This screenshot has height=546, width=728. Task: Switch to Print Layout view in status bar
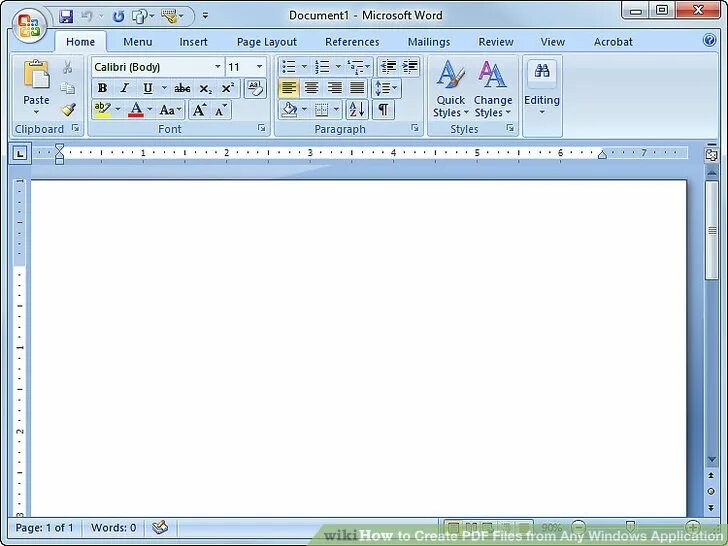tap(454, 528)
